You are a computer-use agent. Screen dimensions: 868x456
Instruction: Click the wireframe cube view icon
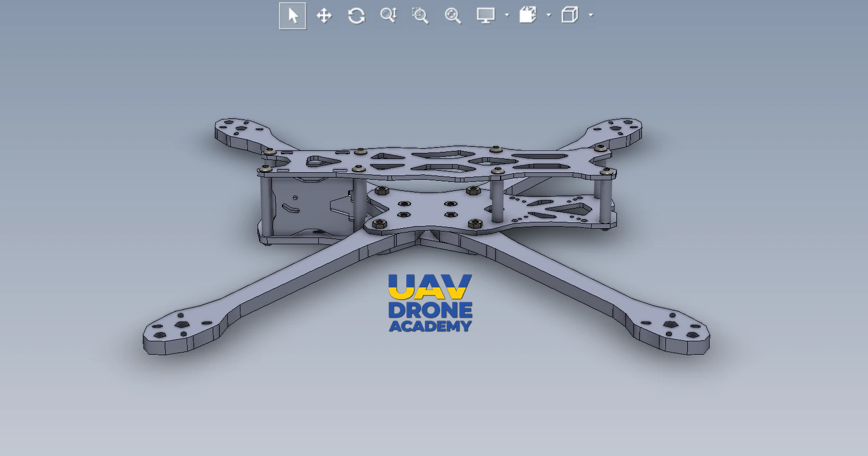[x=569, y=15]
